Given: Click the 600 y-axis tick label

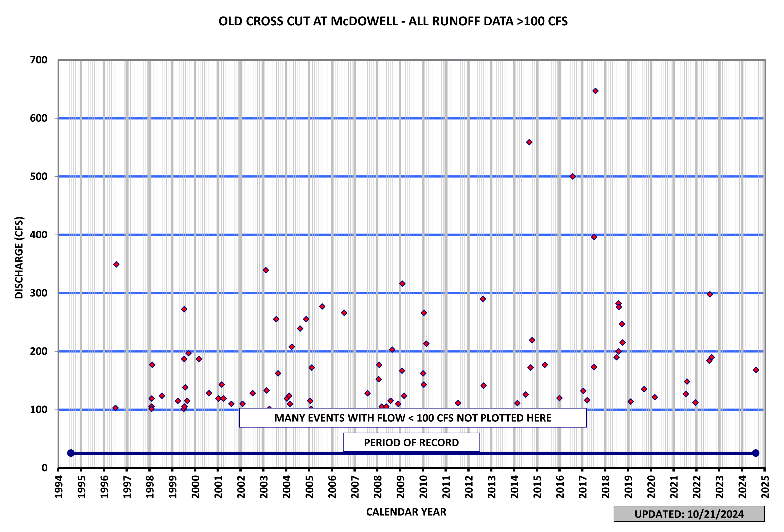Looking at the screenshot, I should click(39, 118).
